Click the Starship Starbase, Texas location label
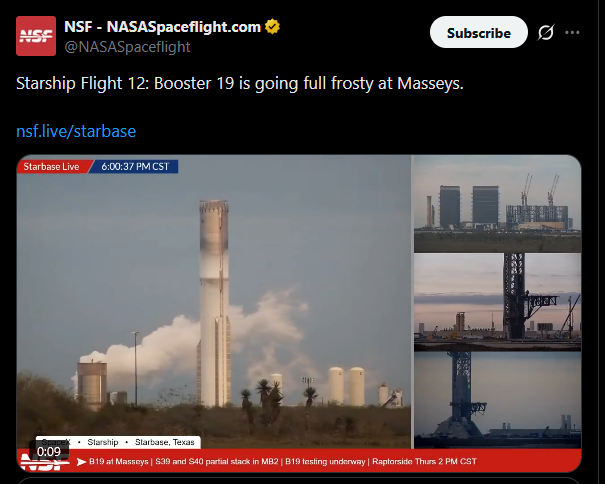Image resolution: width=605 pixels, height=484 pixels. [118, 442]
